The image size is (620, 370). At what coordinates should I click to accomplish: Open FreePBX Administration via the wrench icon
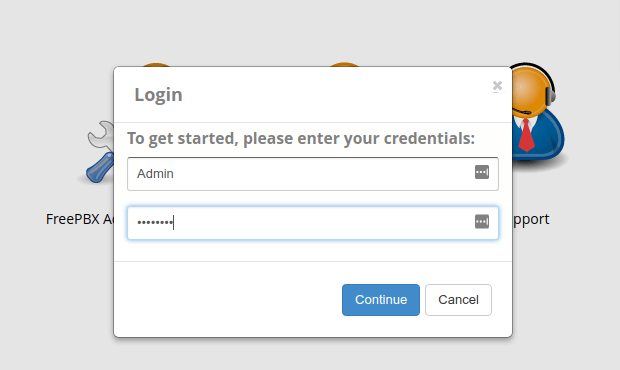(x=100, y=152)
